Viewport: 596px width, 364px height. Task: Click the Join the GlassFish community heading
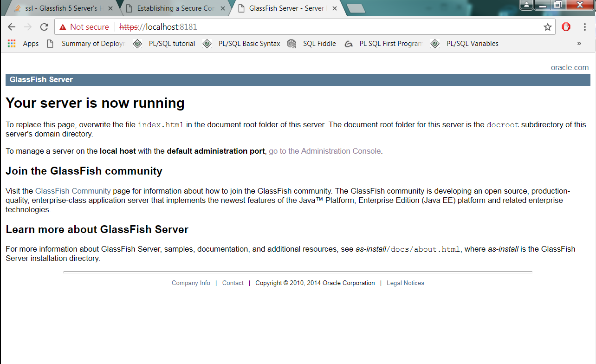(84, 171)
